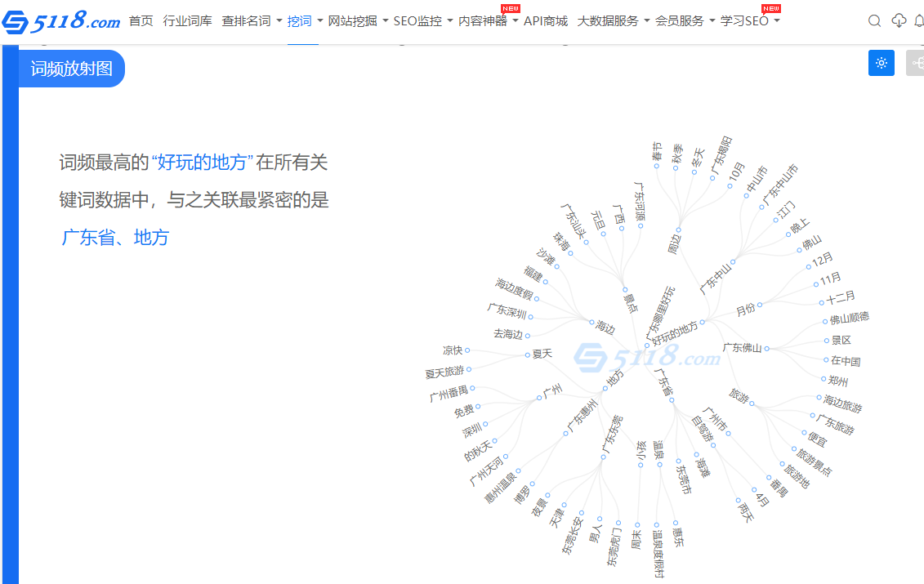
Task: Click the cloud download icon
Action: [x=899, y=20]
